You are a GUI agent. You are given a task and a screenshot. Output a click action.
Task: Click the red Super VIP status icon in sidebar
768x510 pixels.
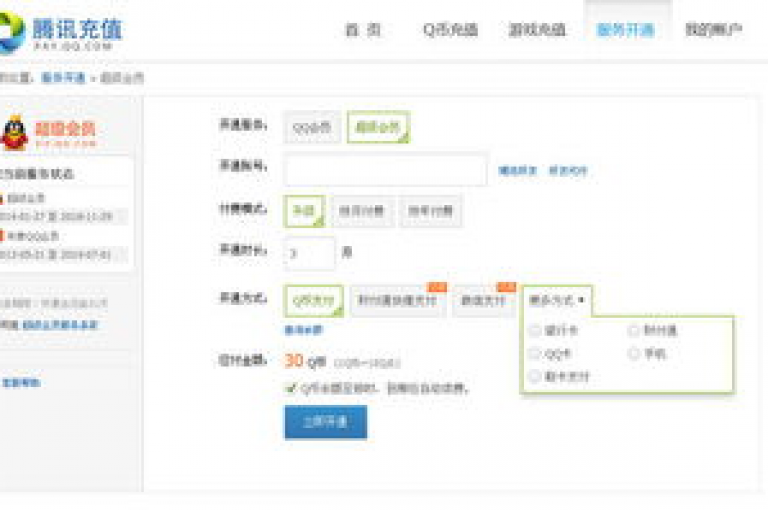coord(1,198)
